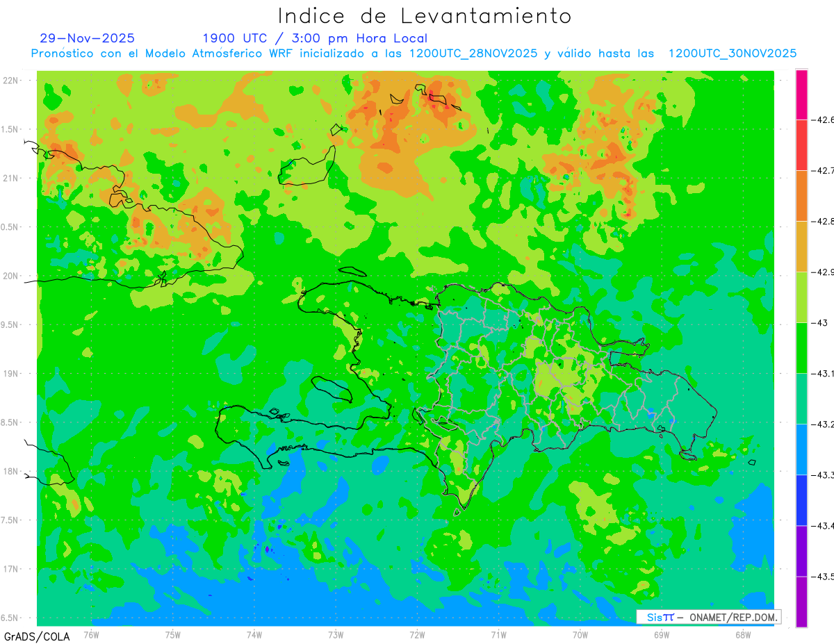Click the "17N" latitude label
Image resolution: width=834 pixels, height=644 pixels.
pyautogui.click(x=10, y=569)
